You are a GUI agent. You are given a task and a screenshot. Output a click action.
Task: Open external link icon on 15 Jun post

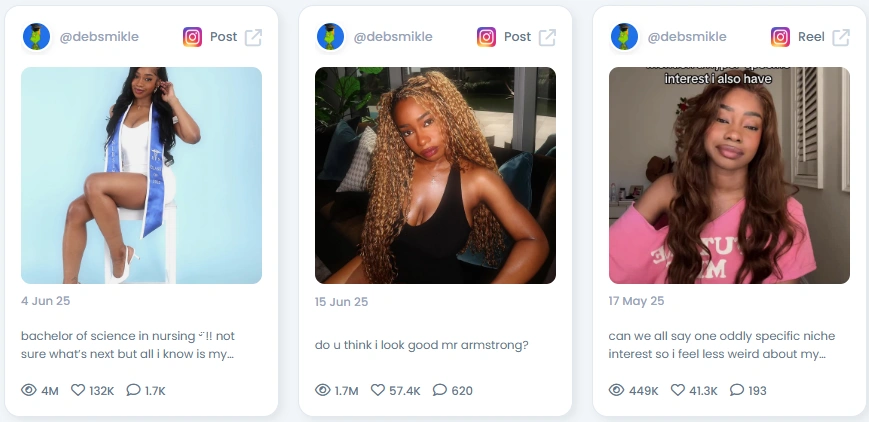tap(548, 37)
